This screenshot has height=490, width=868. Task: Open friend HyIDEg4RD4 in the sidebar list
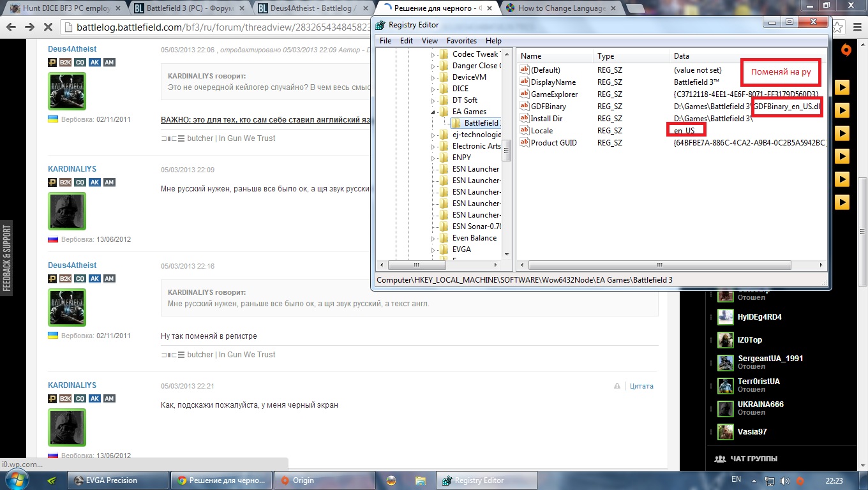point(759,317)
